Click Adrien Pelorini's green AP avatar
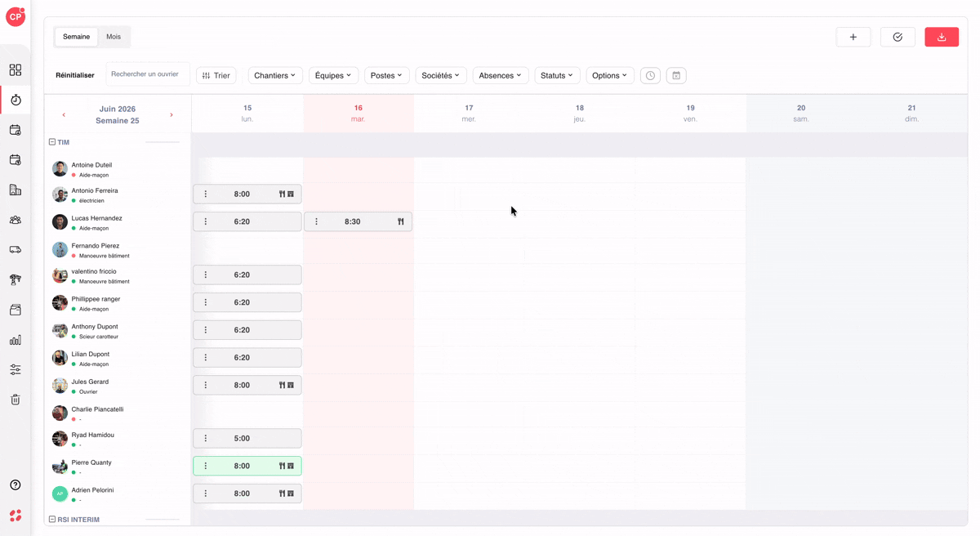This screenshot has height=536, width=980. (60, 494)
